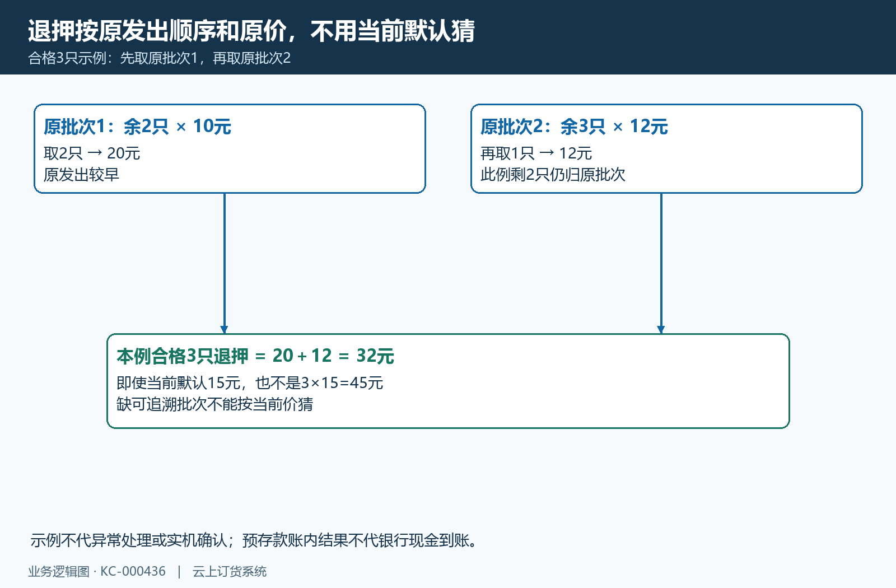Click the footer label 云上订货系统
Screen dimensions: 896x588
(x=230, y=572)
